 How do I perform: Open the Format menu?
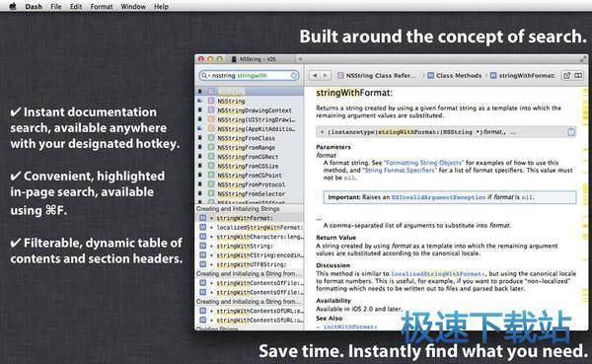tap(102, 7)
